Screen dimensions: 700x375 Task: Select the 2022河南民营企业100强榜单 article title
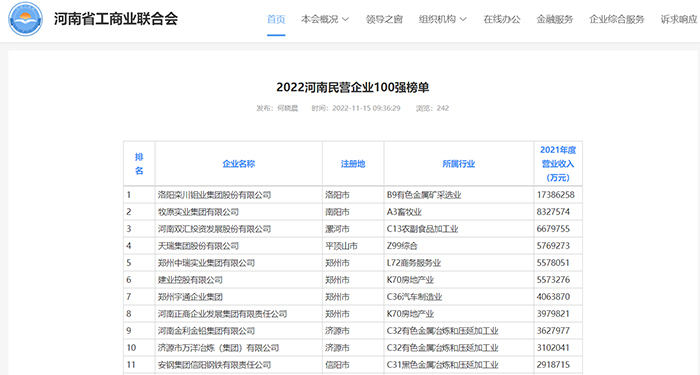[353, 87]
